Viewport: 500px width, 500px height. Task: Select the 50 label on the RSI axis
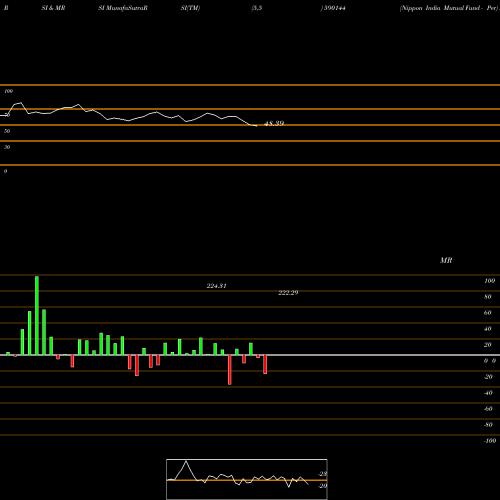point(7,131)
